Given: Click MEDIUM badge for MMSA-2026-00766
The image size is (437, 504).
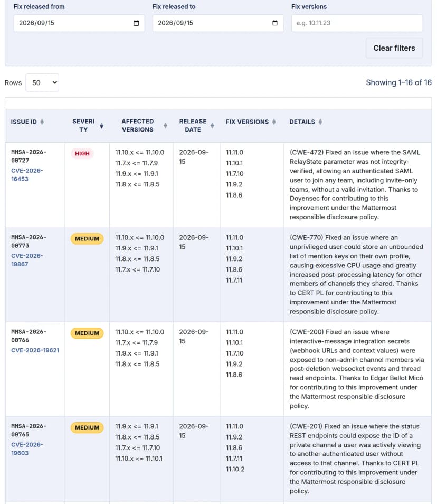Looking at the screenshot, I should pos(87,333).
